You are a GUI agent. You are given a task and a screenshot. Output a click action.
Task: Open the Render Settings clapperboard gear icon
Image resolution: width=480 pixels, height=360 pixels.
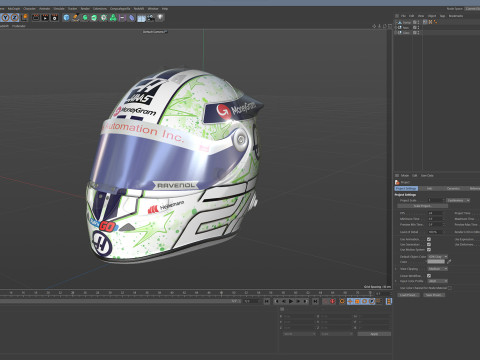click(x=55, y=17)
